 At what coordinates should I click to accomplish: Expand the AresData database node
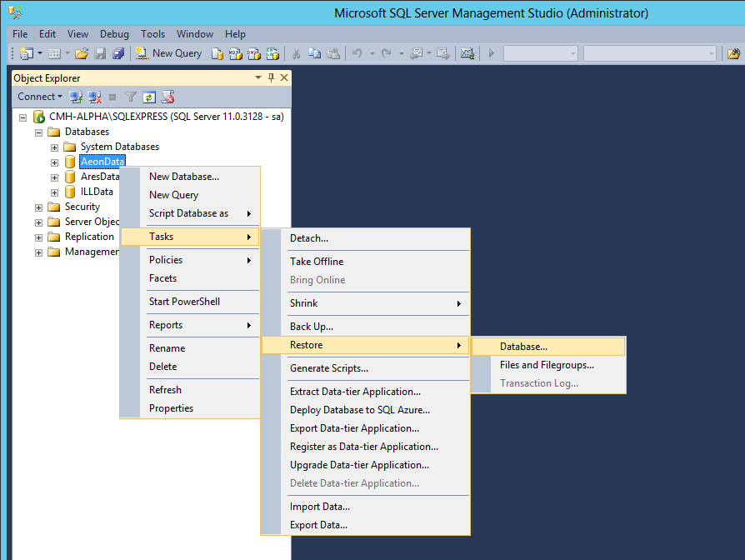[53, 176]
